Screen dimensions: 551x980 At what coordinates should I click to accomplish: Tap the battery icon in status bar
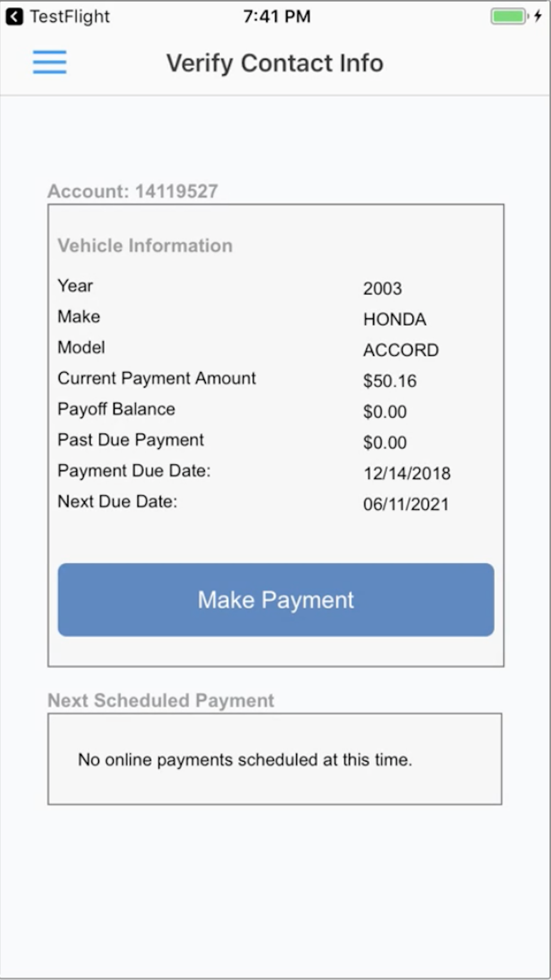pyautogui.click(x=509, y=16)
